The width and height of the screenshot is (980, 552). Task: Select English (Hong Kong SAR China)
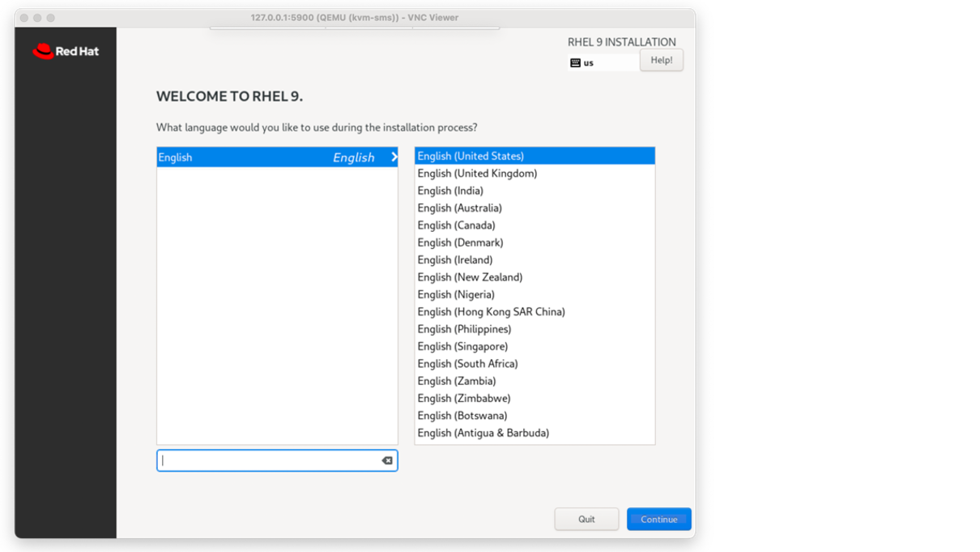491,311
